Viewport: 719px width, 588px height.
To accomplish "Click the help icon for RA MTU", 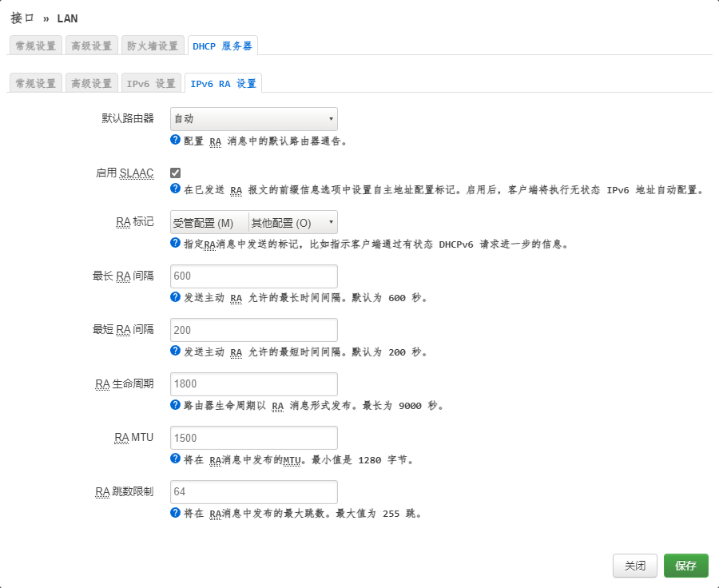I will [x=174, y=459].
